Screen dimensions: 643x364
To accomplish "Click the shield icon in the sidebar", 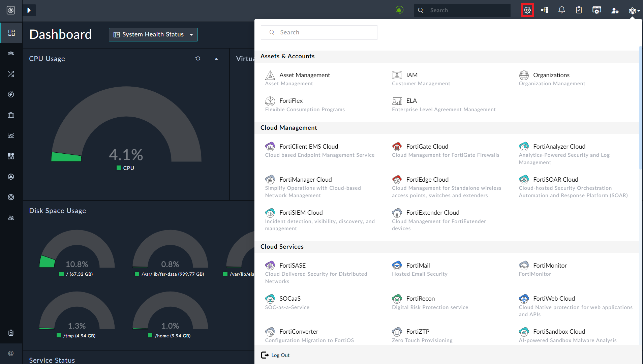I will pos(11,176).
